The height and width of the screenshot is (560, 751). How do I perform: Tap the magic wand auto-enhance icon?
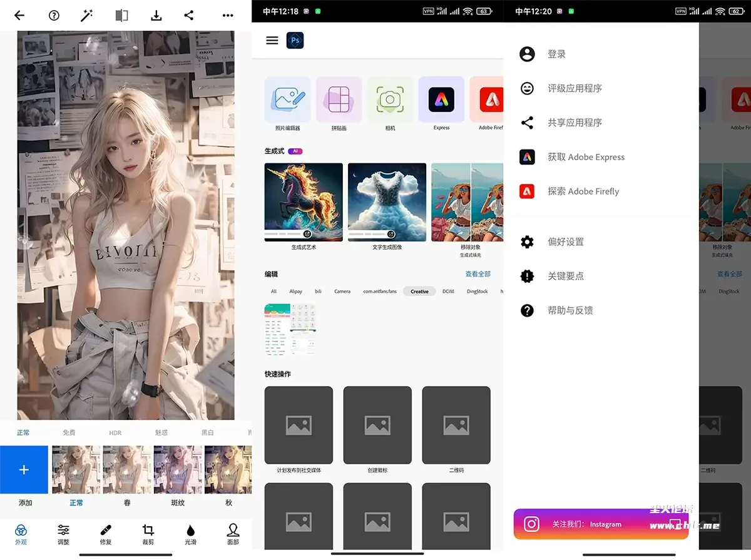(x=87, y=16)
